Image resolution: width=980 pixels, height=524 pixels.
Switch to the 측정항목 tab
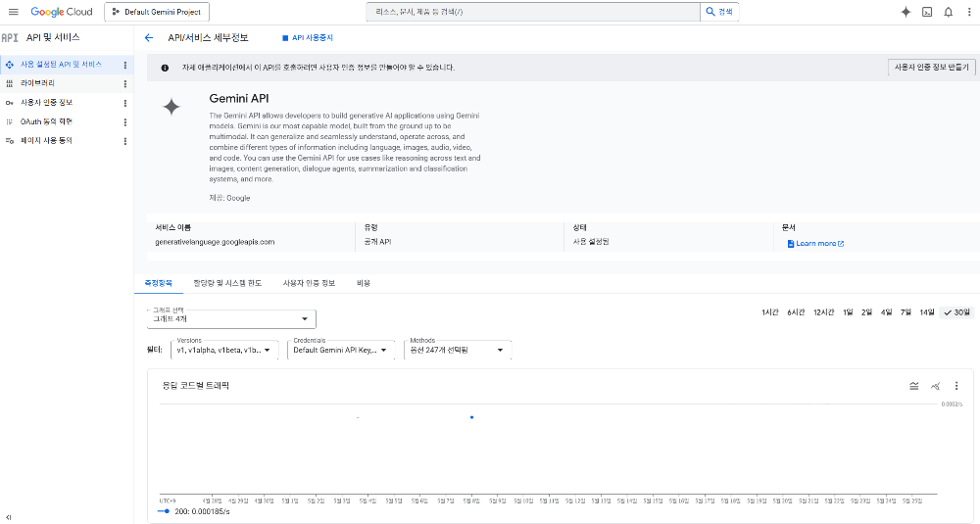coord(158,283)
